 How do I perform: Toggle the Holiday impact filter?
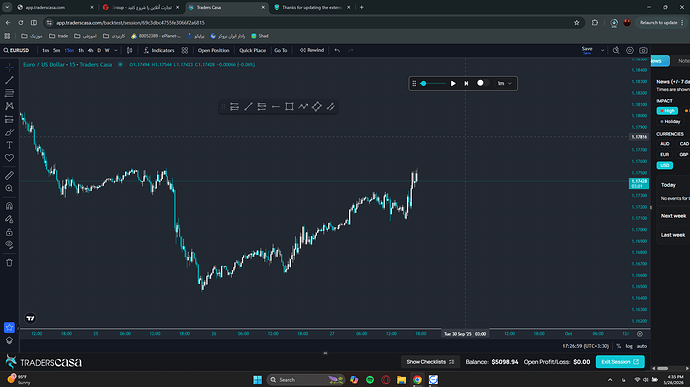[x=671, y=122]
